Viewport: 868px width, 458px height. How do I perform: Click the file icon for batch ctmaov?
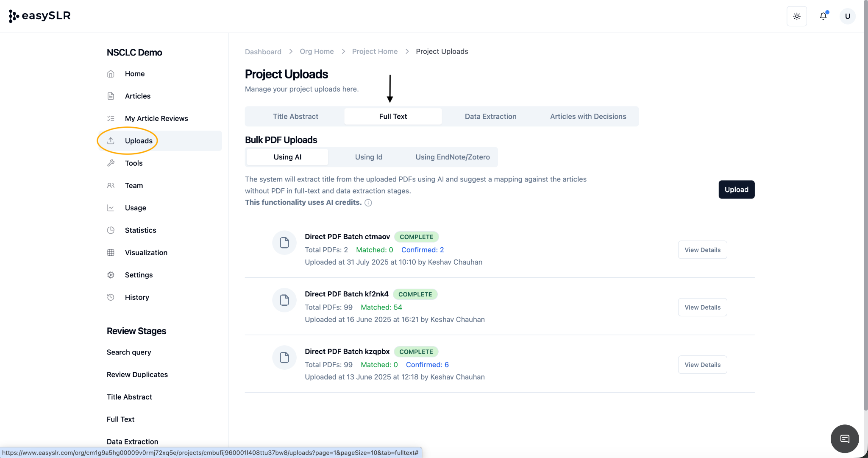click(284, 243)
